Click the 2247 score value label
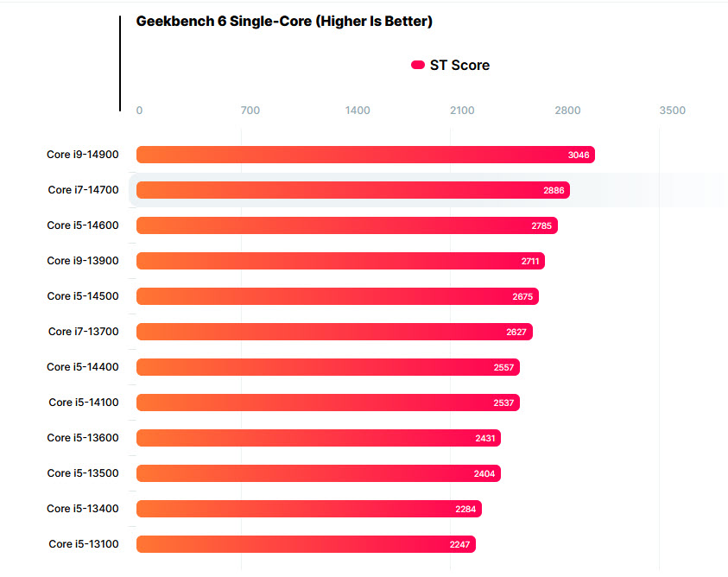Viewport: 728px width, 577px height. [x=459, y=545]
